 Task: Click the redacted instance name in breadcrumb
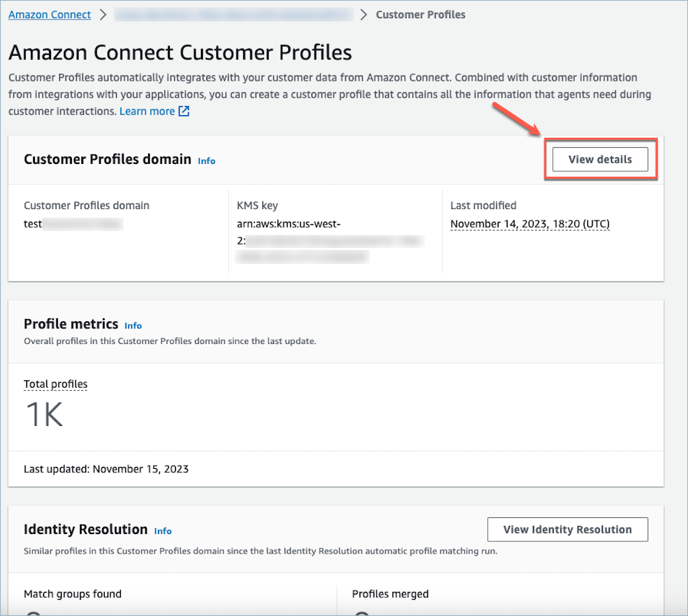tap(234, 14)
